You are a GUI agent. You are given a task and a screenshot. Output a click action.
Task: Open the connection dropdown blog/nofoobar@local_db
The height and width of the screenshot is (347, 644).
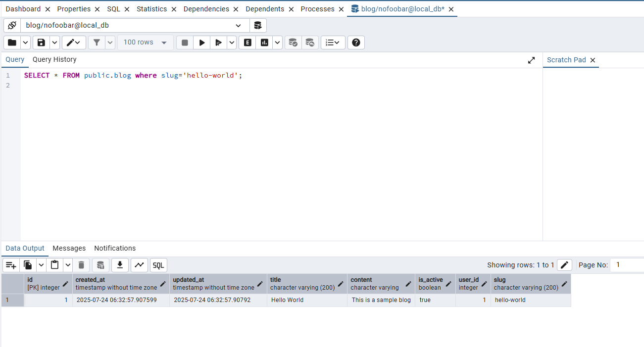[135, 26]
